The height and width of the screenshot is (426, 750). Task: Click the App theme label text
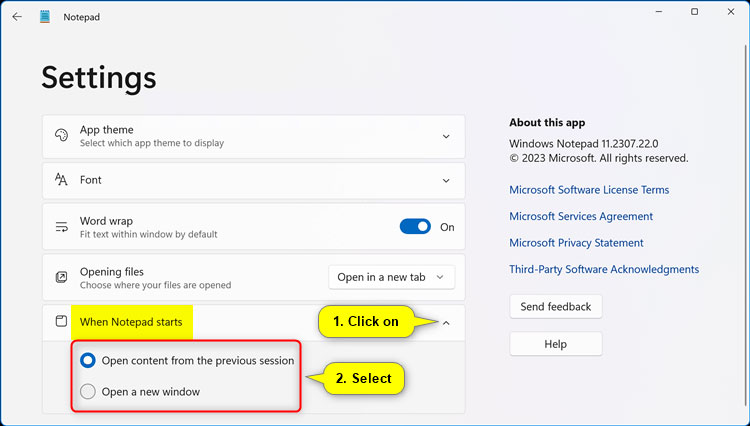pos(107,130)
